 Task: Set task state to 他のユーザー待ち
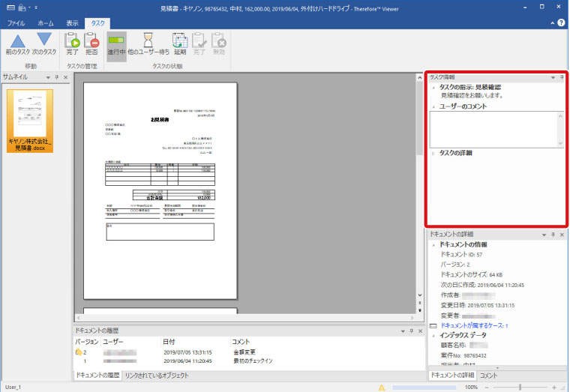[148, 44]
